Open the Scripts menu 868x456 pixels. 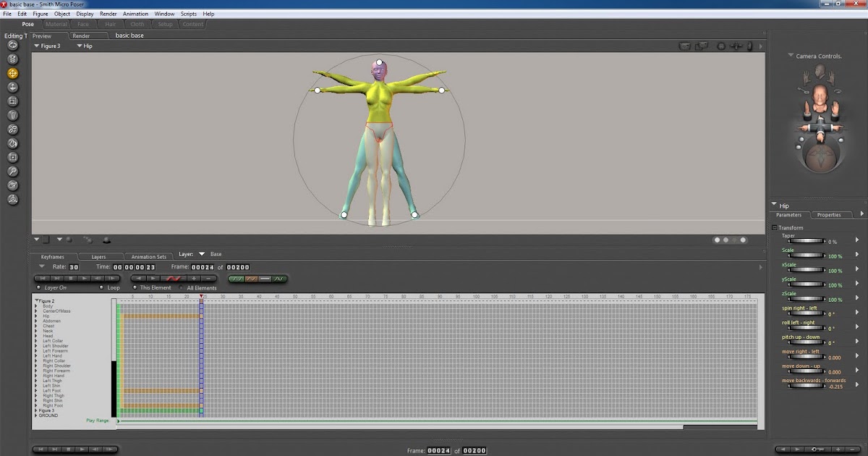pos(188,14)
